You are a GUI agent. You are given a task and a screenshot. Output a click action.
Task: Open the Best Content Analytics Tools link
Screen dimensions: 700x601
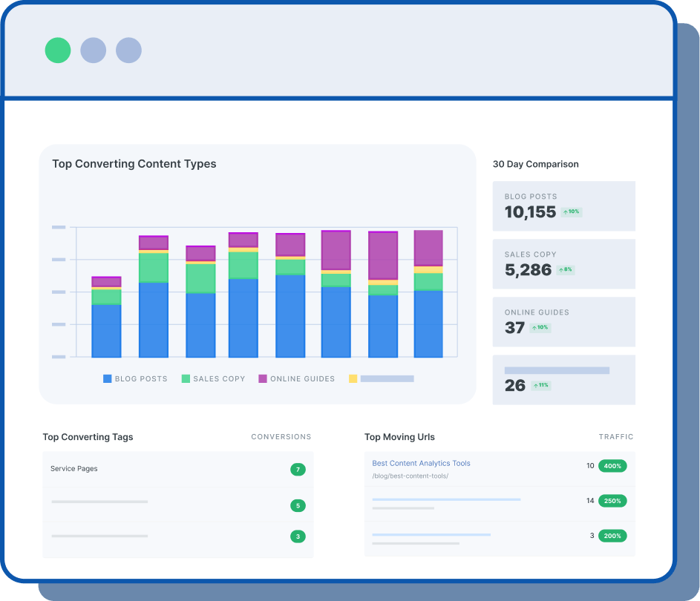[421, 463]
